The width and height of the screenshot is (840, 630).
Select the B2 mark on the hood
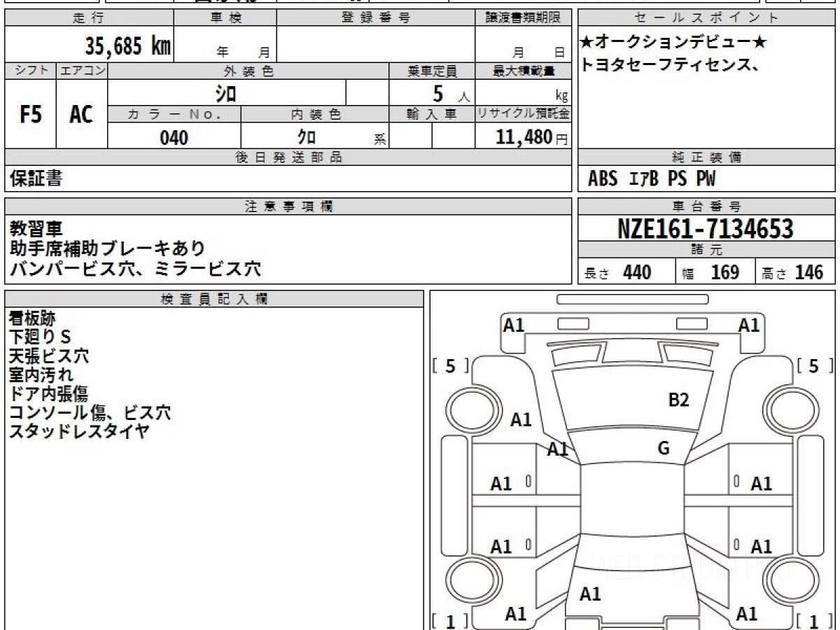tap(679, 400)
